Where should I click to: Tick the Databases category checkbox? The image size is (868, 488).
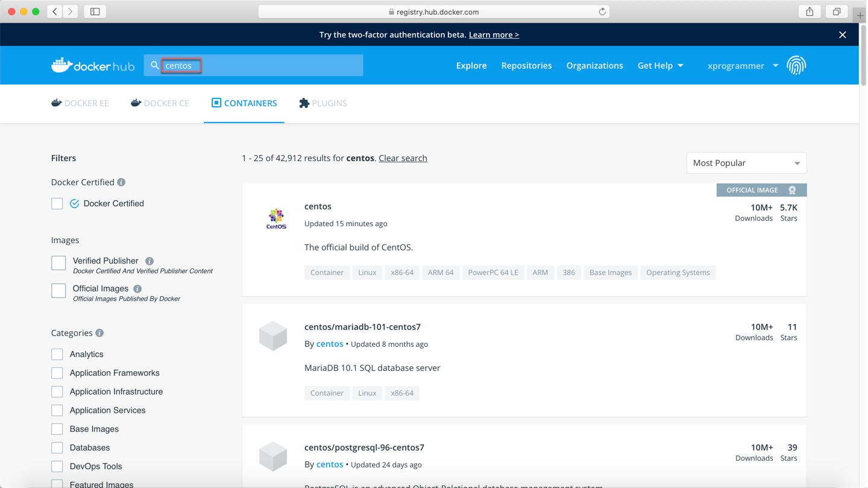pos(57,448)
